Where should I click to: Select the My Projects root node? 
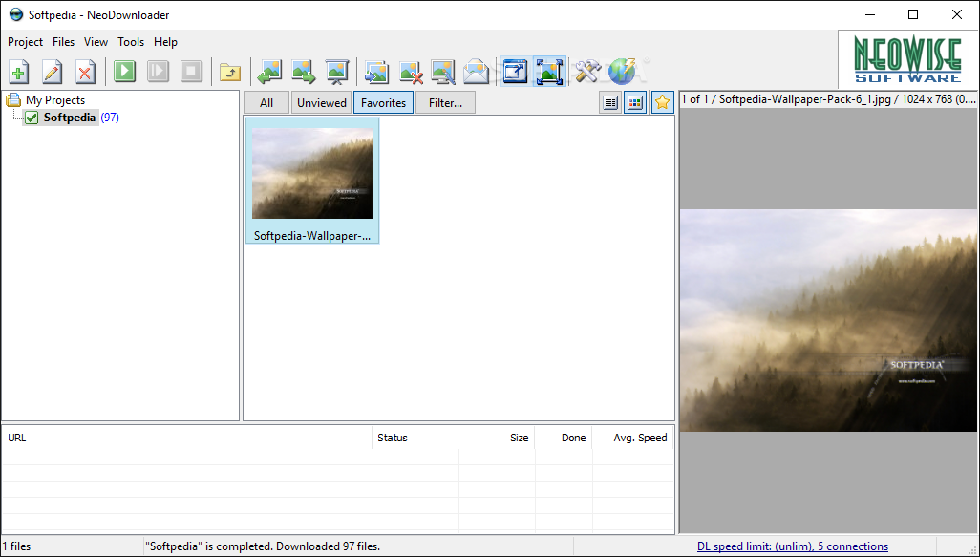click(55, 100)
